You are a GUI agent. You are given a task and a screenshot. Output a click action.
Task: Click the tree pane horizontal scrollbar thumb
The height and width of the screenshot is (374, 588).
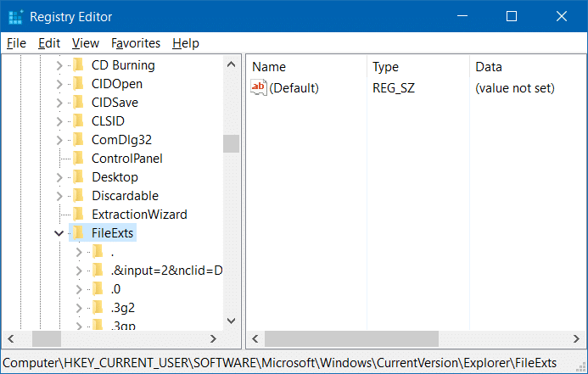(x=47, y=339)
